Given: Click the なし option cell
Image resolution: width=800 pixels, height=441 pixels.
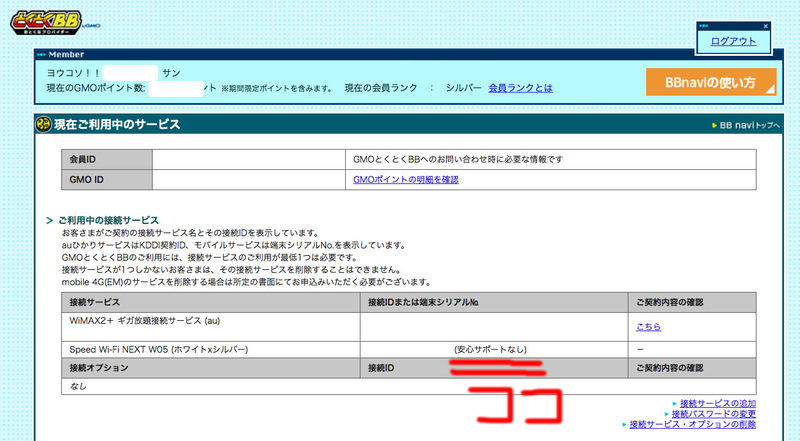Looking at the screenshot, I should point(409,386).
